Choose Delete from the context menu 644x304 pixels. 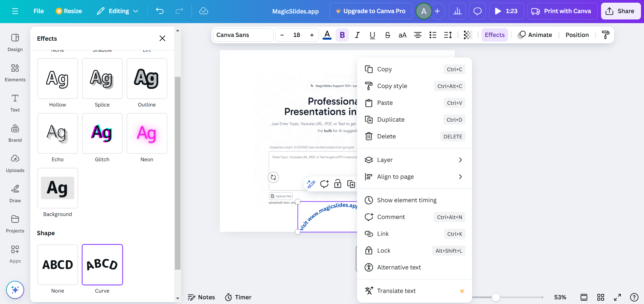click(x=414, y=136)
